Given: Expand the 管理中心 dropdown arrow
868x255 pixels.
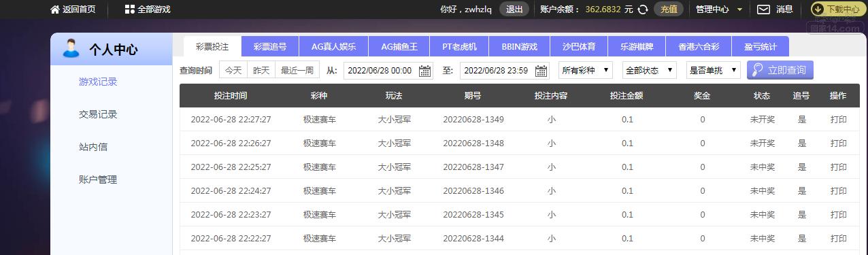Looking at the screenshot, I should click(x=739, y=10).
